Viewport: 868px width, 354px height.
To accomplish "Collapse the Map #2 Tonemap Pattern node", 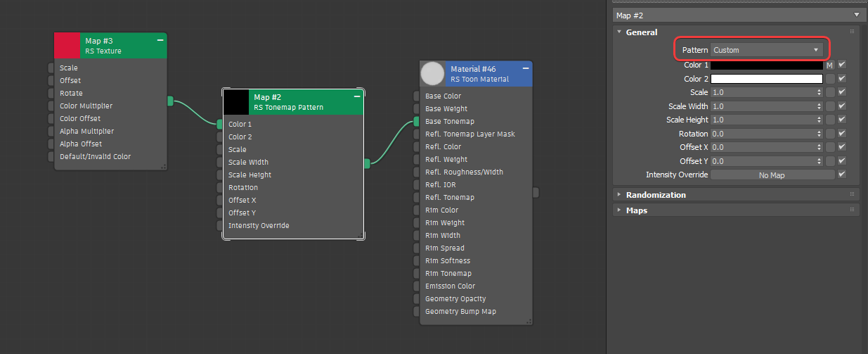I will [357, 96].
